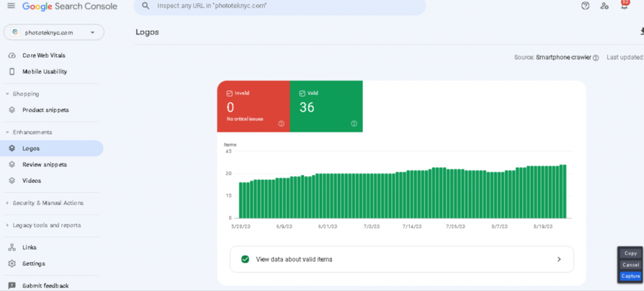The height and width of the screenshot is (291, 644).
Task: Click the Capture button
Action: pos(630,276)
